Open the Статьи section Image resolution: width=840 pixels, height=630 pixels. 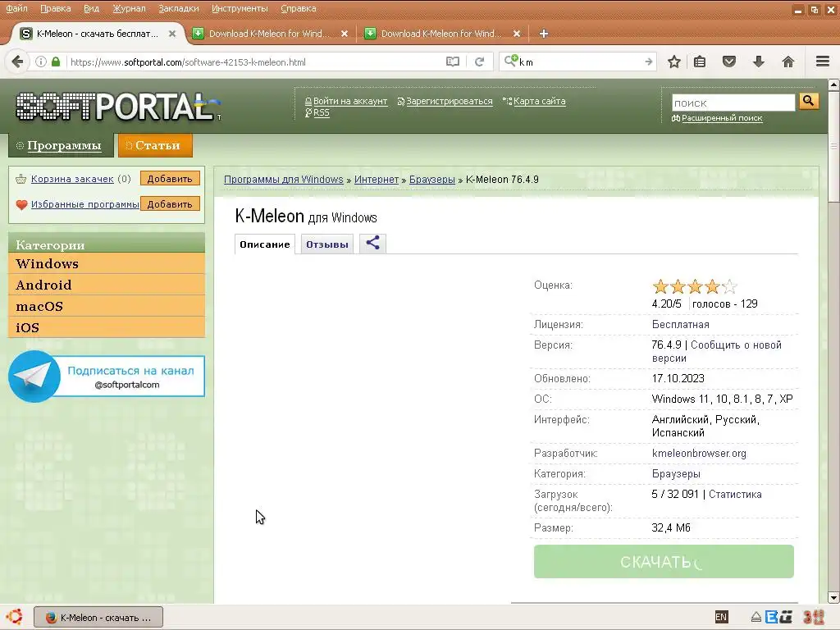pyautogui.click(x=155, y=145)
